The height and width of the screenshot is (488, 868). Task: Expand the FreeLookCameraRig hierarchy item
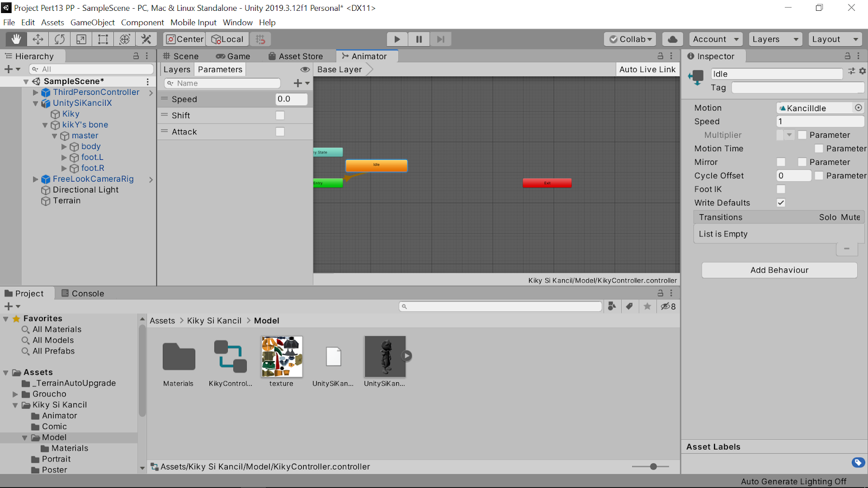[36, 179]
